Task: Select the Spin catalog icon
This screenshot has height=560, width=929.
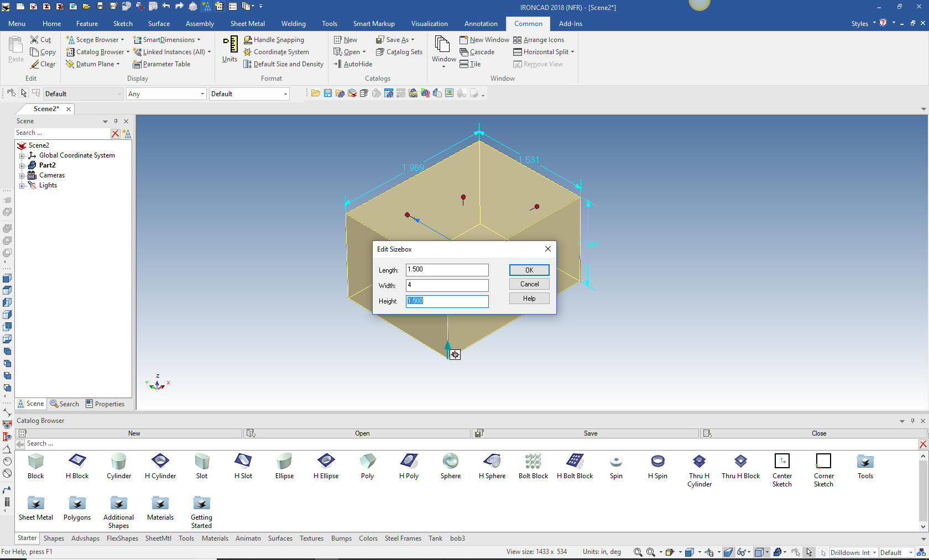Action: [x=616, y=461]
